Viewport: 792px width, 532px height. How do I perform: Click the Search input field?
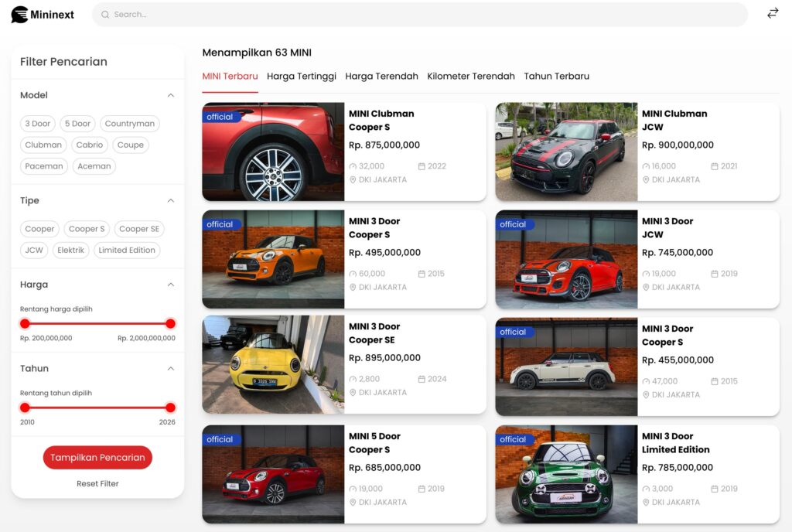pos(420,15)
